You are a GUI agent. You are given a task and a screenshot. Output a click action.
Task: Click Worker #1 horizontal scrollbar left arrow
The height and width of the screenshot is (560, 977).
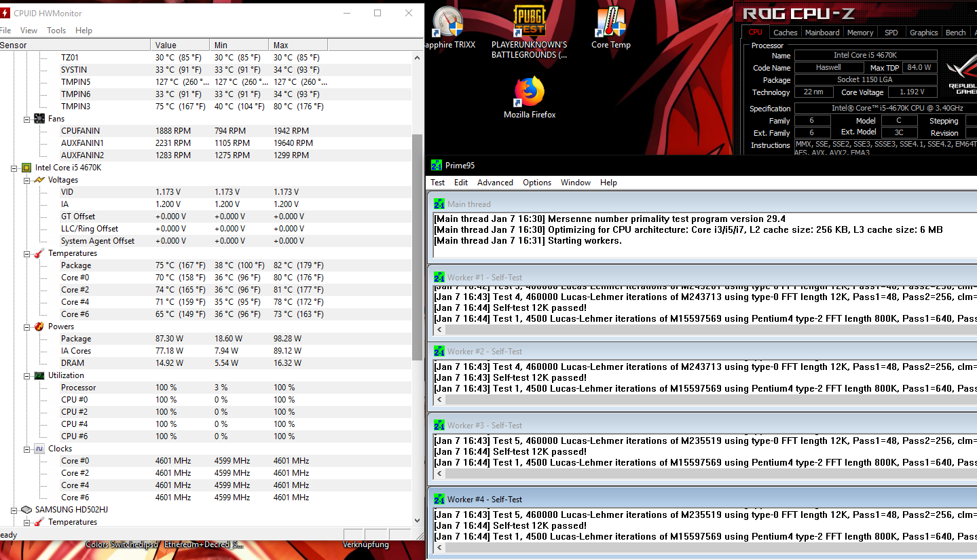click(440, 330)
